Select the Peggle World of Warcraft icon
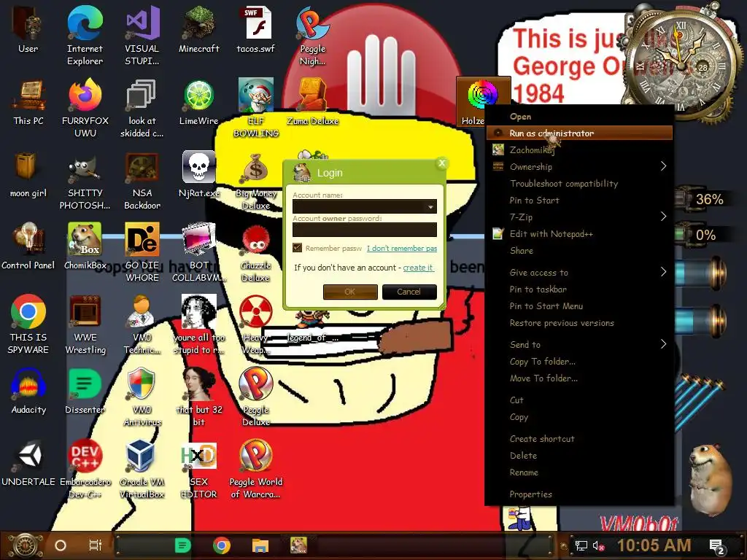747x560 pixels. (x=256, y=469)
